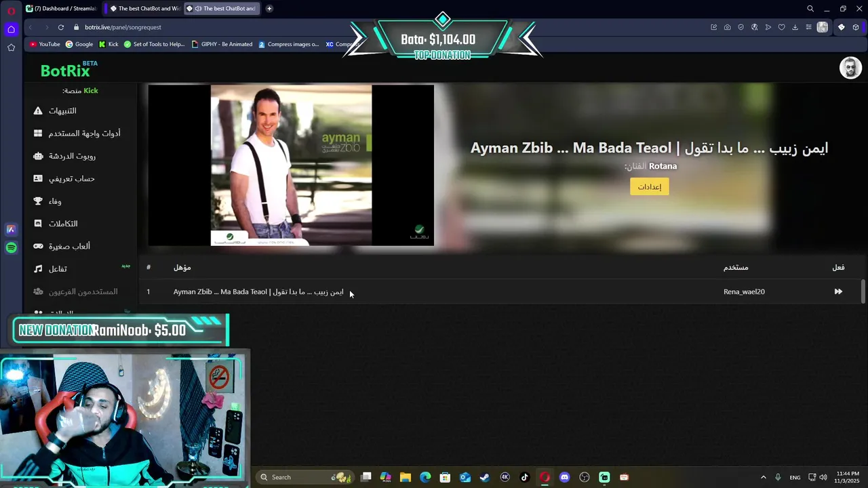Click the Ayman Zbib video thumbnail
The image size is (868, 488).
coord(291,165)
